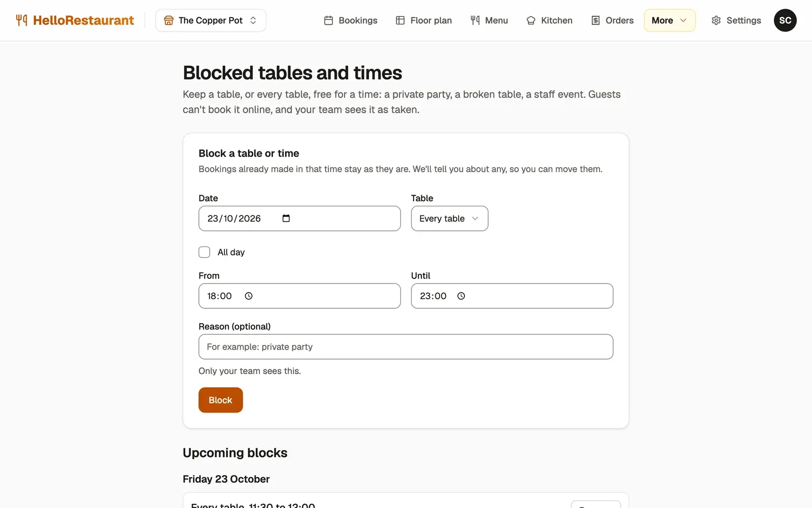The height and width of the screenshot is (508, 812).
Task: Click the receipt icon next to Orders
Action: coord(595,20)
